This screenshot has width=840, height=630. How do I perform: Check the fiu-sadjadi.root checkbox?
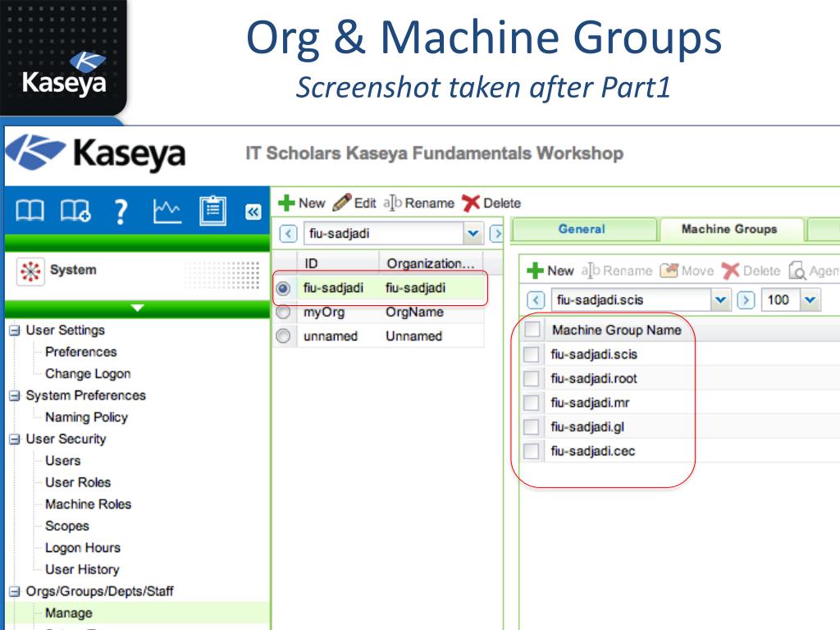pos(531,378)
